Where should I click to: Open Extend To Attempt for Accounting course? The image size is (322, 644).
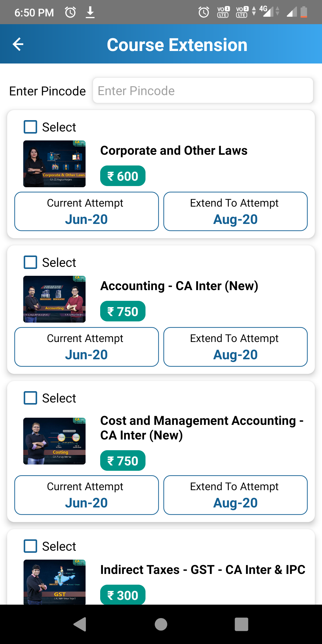(x=235, y=347)
